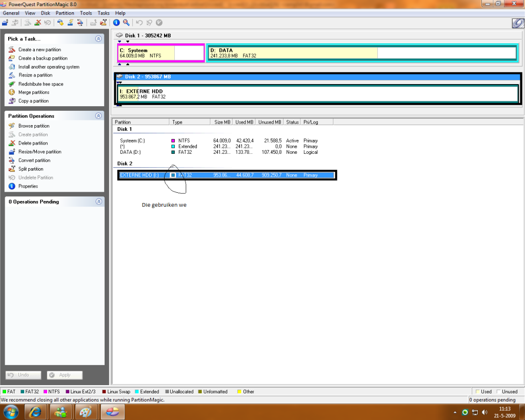Sort list by Used MB column header

(244, 122)
